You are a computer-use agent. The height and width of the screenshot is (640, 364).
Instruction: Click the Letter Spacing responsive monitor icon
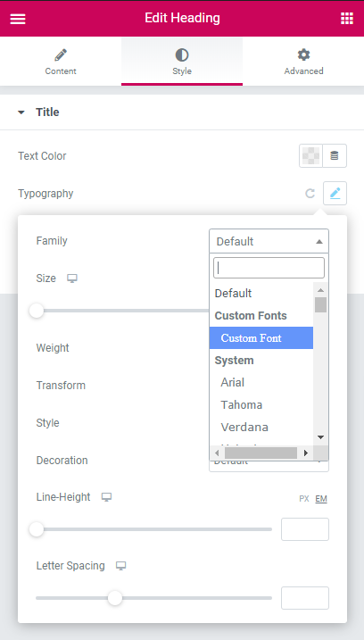120,566
